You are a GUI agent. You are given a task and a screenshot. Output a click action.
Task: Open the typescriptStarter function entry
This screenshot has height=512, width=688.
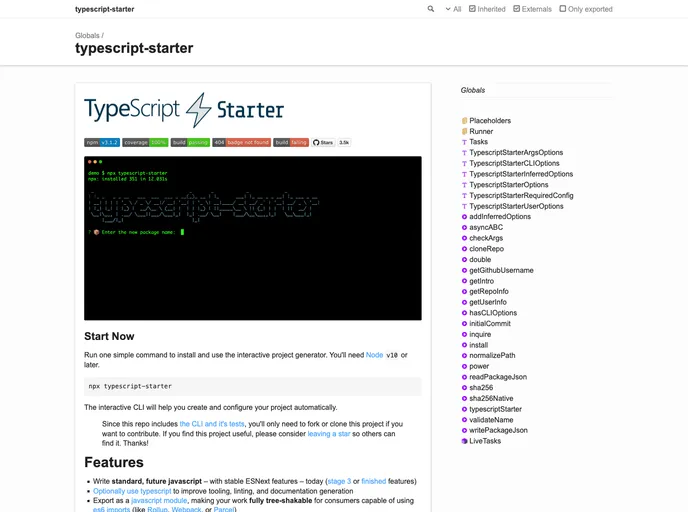(x=495, y=409)
